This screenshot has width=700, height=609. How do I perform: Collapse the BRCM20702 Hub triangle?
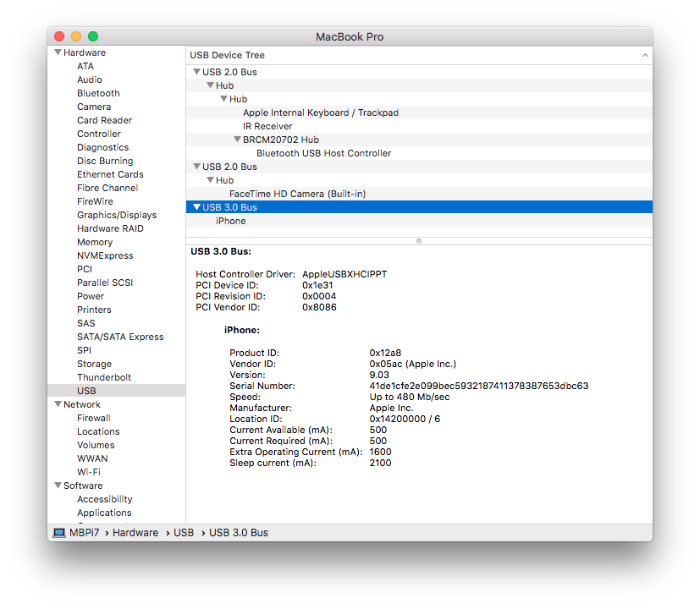coord(237,140)
